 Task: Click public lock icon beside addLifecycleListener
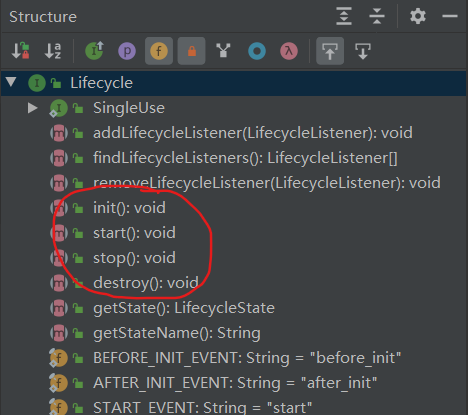click(78, 133)
